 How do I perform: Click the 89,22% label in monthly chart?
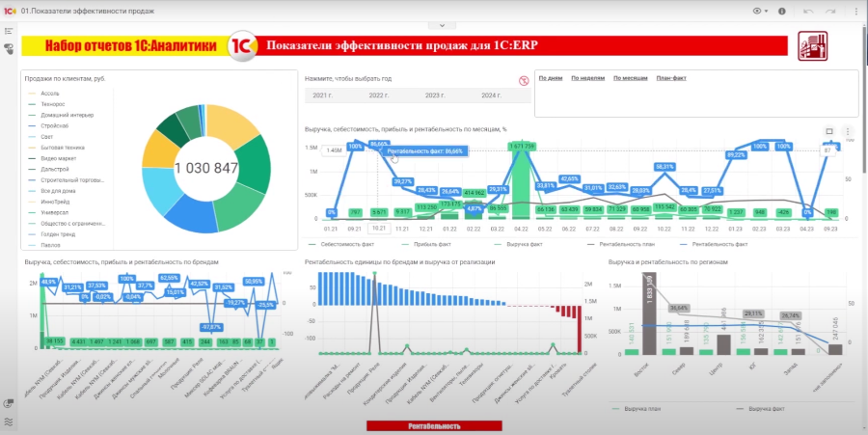pyautogui.click(x=736, y=155)
